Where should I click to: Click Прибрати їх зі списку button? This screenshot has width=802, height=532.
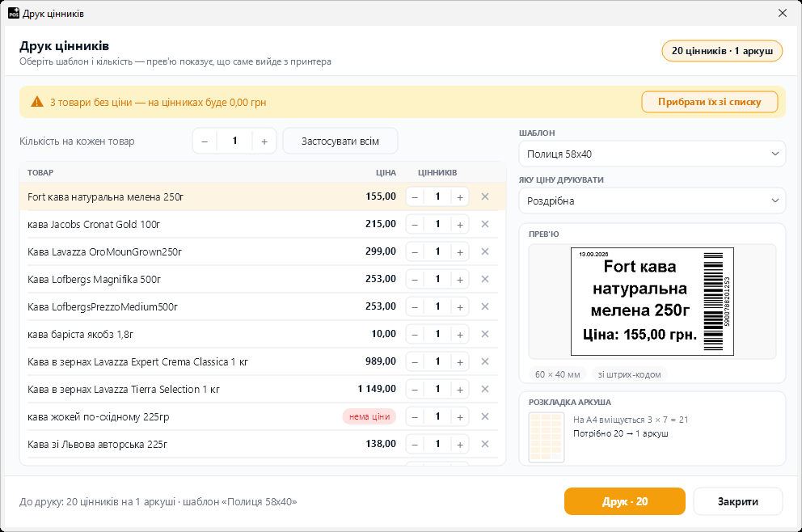pyautogui.click(x=709, y=102)
